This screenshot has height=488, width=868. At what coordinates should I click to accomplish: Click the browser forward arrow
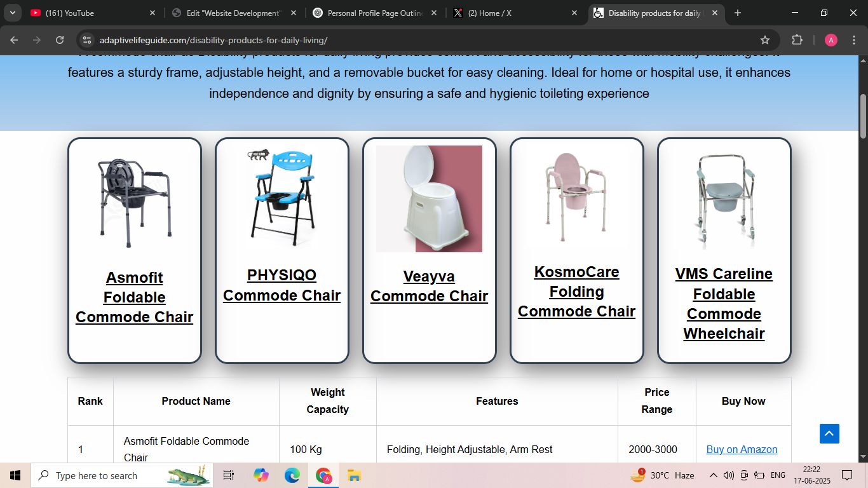[37, 40]
